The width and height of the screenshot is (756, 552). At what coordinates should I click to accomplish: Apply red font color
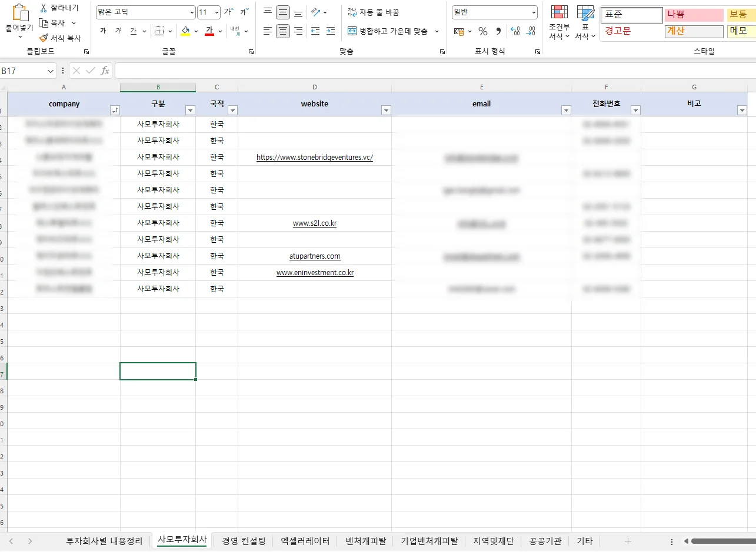[x=209, y=31]
